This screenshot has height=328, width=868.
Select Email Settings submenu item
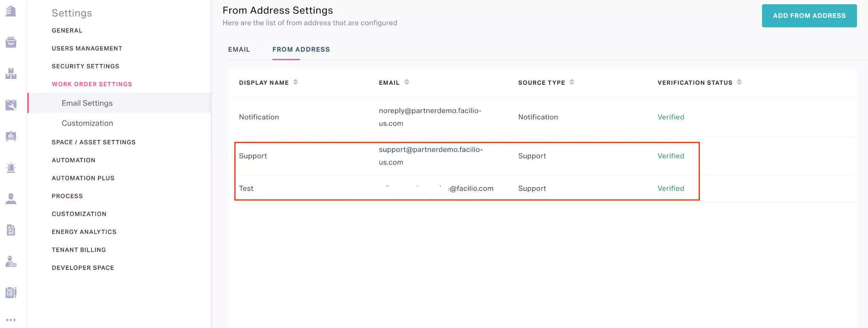tap(120, 103)
